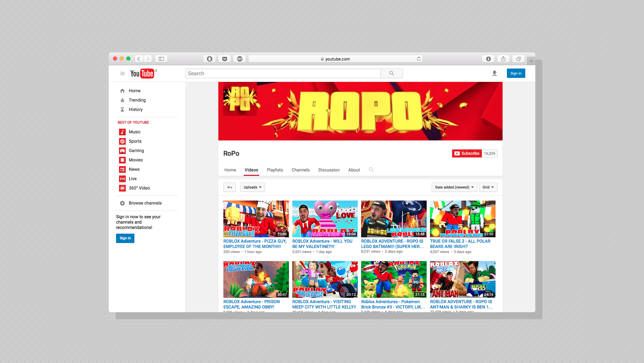Open the Music category in sidebar
This screenshot has height=363, width=644.
click(x=134, y=132)
